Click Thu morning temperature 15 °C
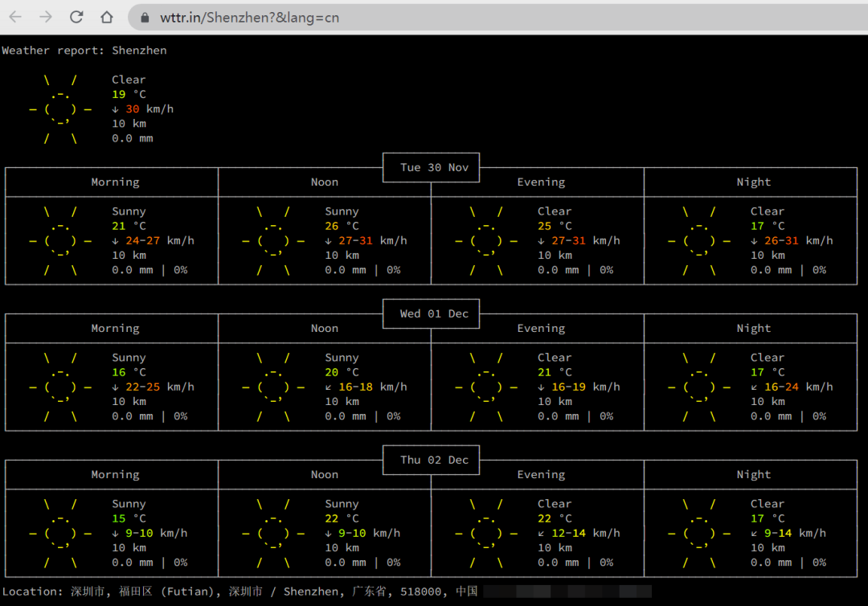 pyautogui.click(x=129, y=518)
